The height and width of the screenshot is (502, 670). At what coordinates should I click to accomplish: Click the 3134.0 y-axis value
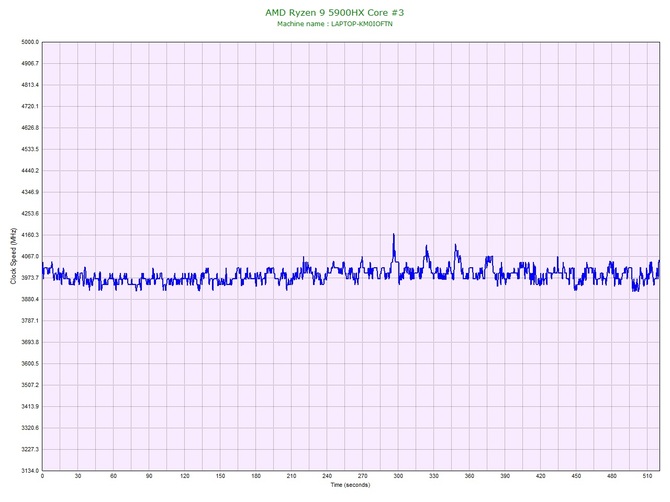(x=30, y=471)
